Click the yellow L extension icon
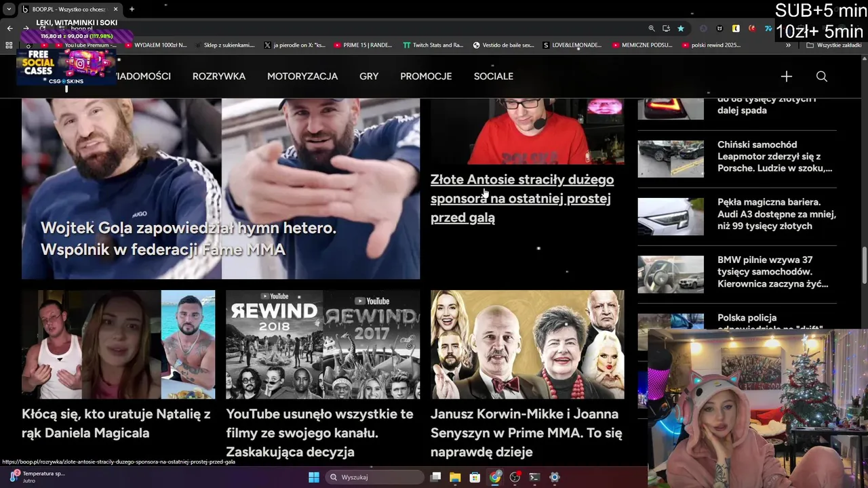The image size is (868, 488). click(736, 28)
